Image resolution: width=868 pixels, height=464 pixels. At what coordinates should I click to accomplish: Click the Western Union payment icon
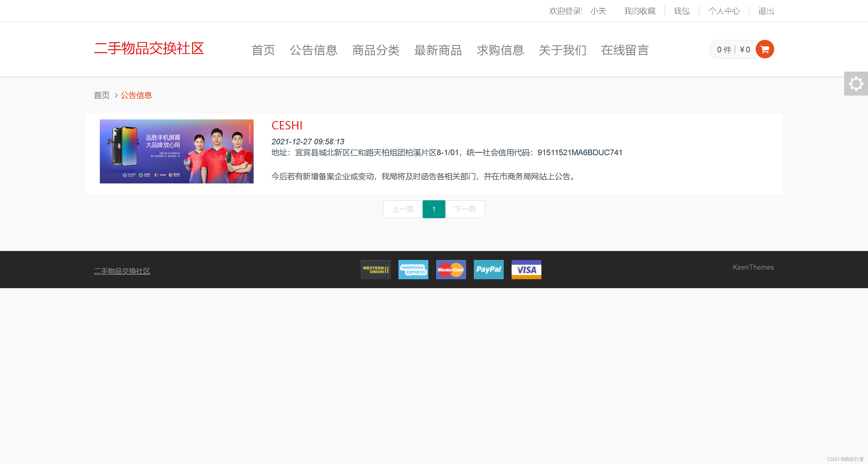[x=375, y=269]
